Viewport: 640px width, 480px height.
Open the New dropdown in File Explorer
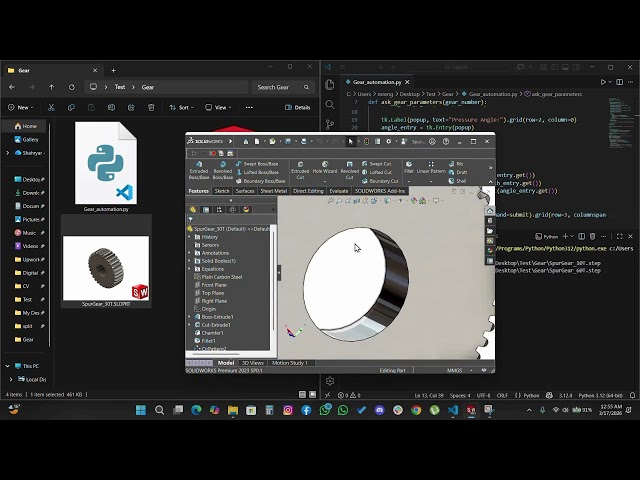[x=21, y=107]
